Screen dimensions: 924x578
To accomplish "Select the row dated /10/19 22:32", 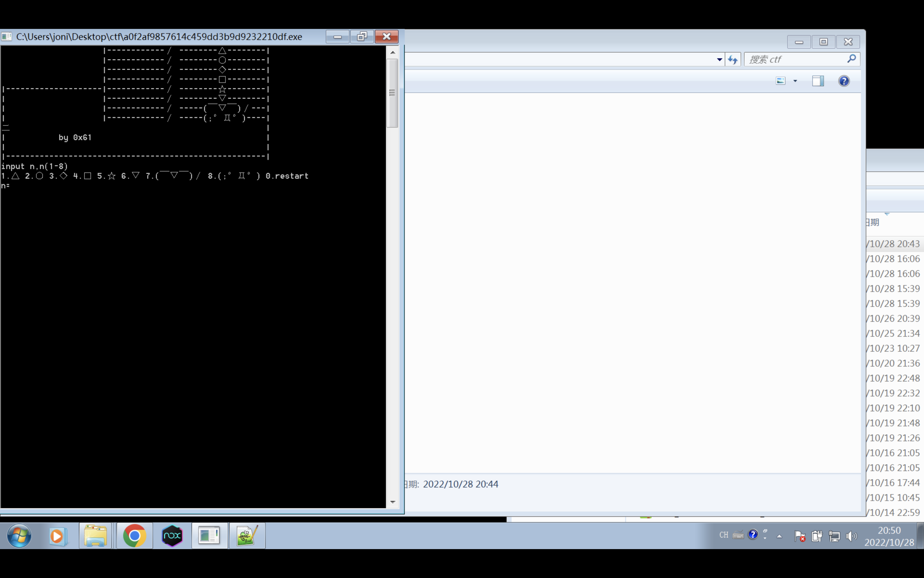I will point(895,393).
